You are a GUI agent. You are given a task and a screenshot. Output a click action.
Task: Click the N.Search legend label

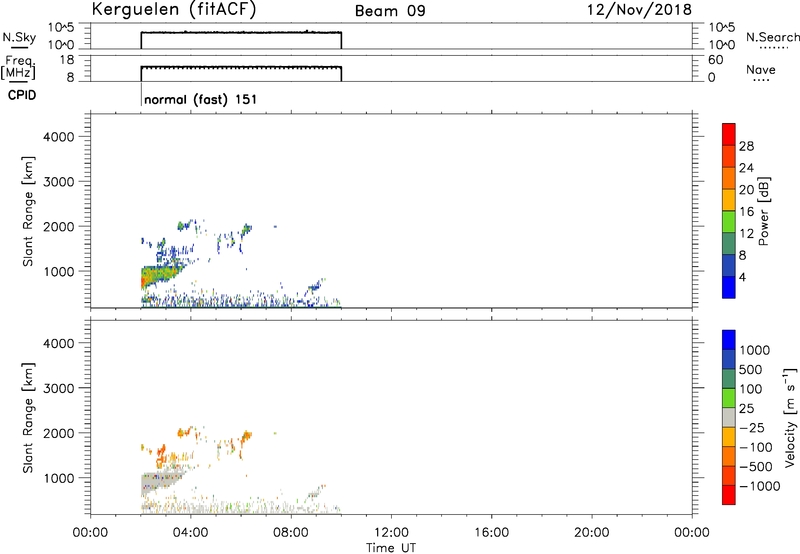(772, 37)
